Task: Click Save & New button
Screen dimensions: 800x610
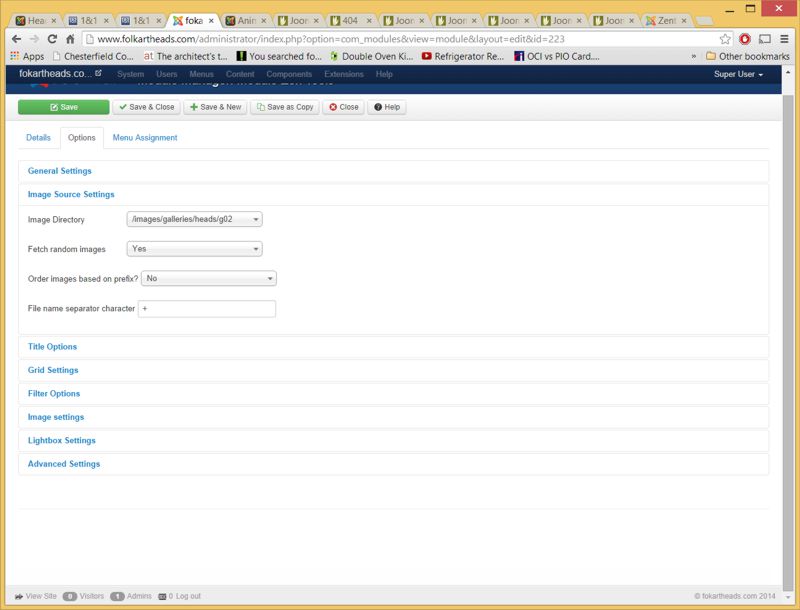Action: coord(215,107)
